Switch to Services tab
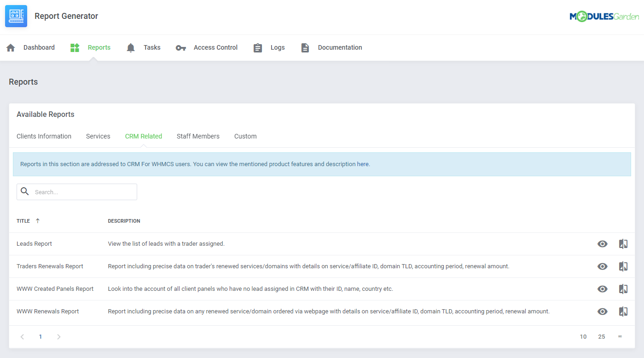This screenshot has width=644, height=358. point(98,136)
